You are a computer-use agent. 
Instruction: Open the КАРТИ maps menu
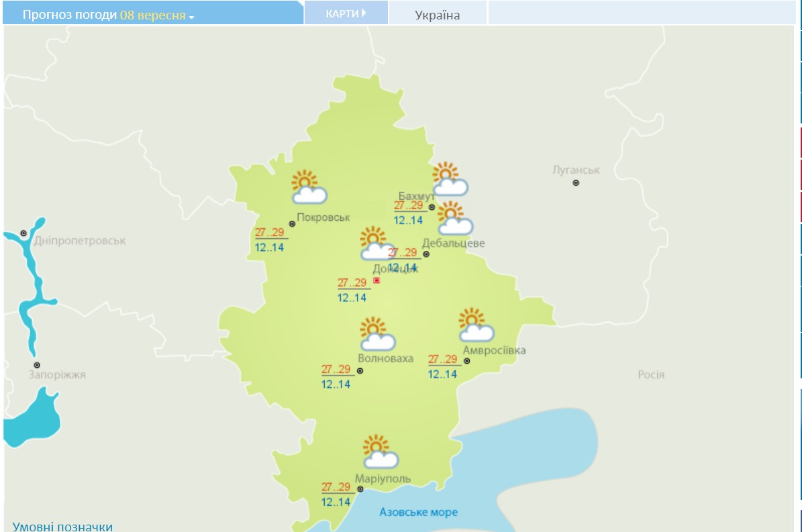coord(346,13)
